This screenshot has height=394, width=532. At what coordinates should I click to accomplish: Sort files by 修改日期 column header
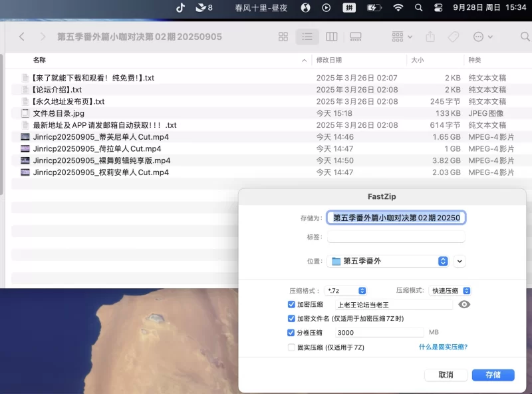(x=330, y=61)
